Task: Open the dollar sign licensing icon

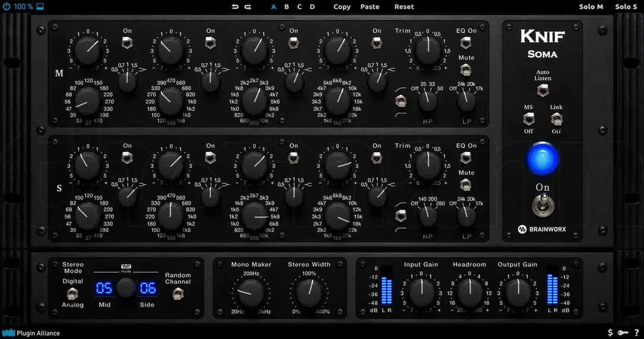Action: tap(610, 332)
